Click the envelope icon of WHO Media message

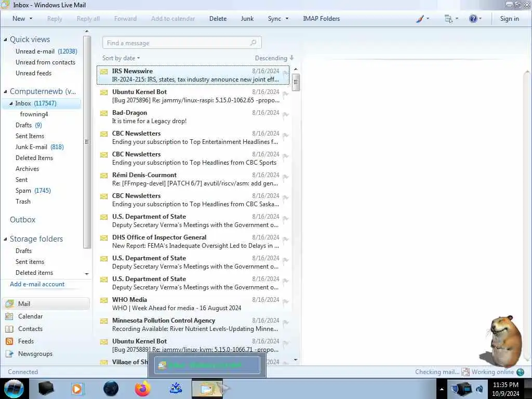(x=104, y=300)
